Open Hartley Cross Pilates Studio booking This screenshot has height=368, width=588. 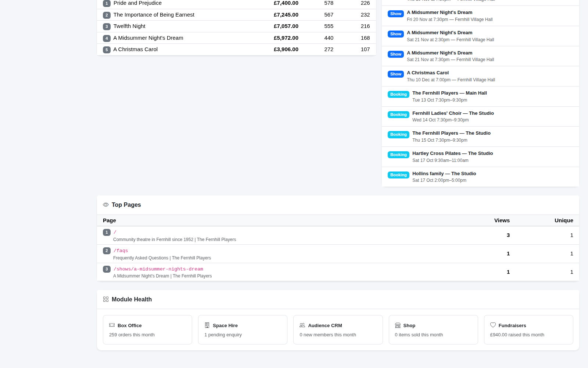click(480, 157)
